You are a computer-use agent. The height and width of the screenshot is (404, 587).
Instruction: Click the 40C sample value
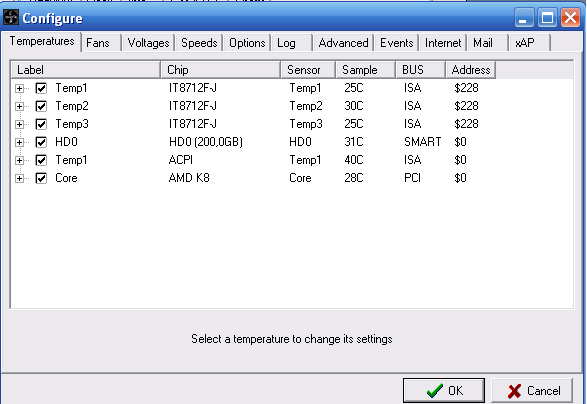(354, 160)
